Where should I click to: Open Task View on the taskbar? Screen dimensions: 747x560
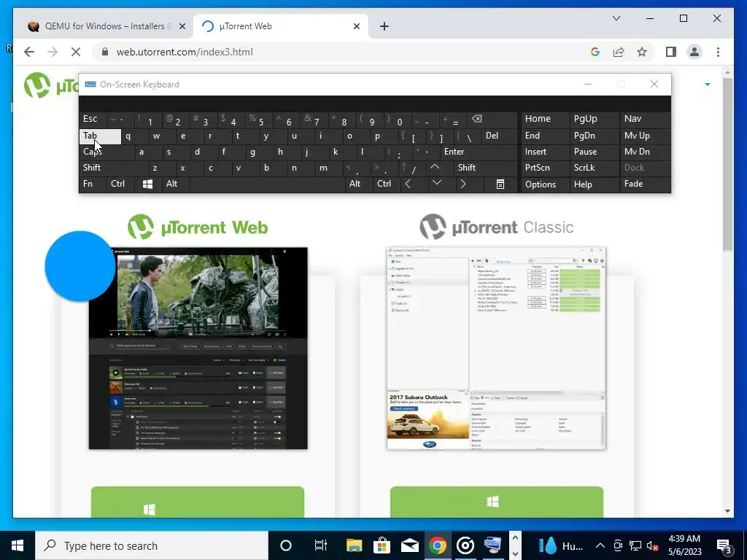[321, 545]
